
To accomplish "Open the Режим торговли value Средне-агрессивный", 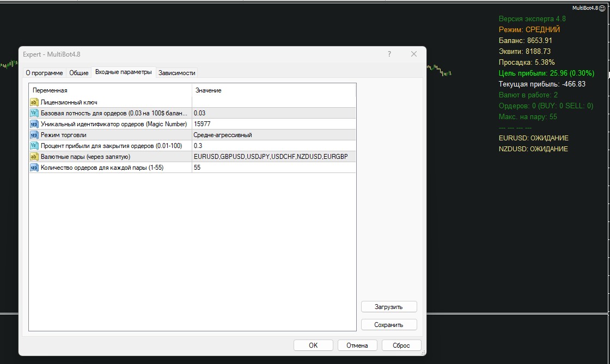I will pos(274,135).
